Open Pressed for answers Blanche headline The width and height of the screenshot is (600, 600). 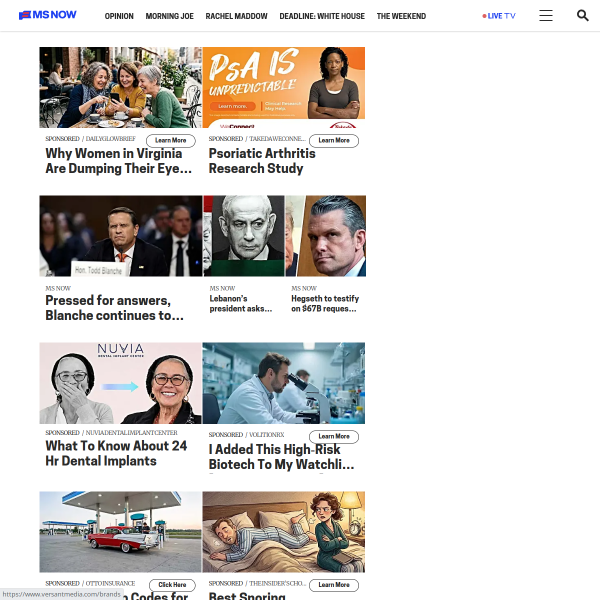(x=114, y=308)
